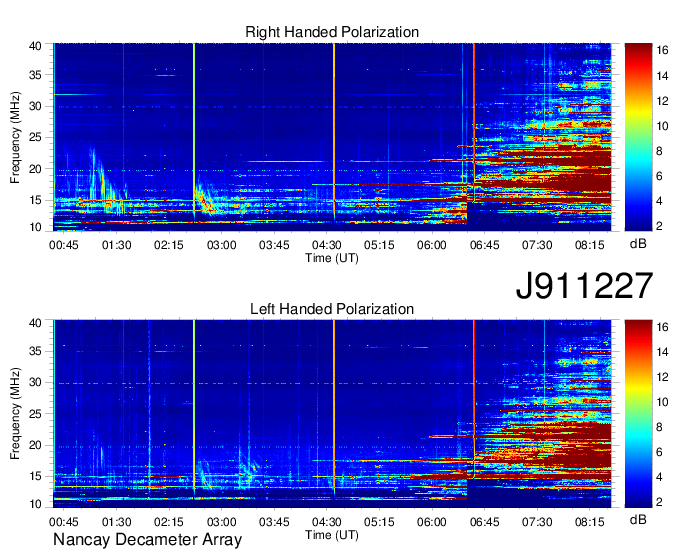Click the 16 value on upper color bar scale
Image resolution: width=680 pixels, height=552 pixels.
[662, 51]
